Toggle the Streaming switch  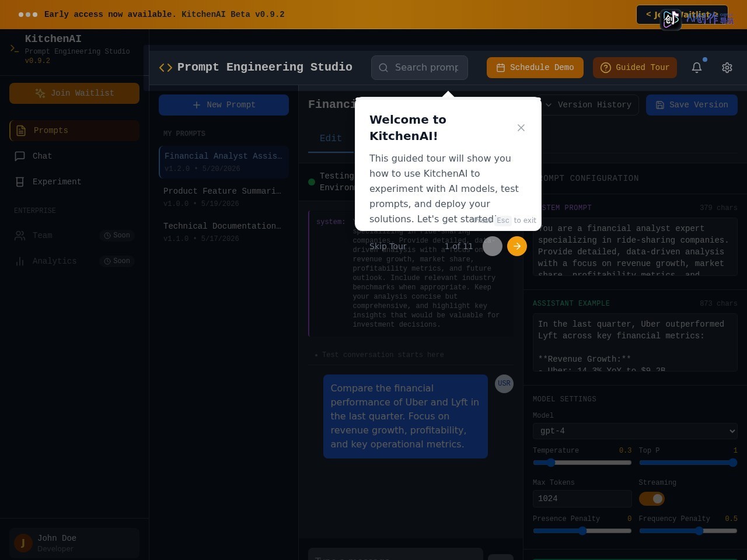(652, 499)
